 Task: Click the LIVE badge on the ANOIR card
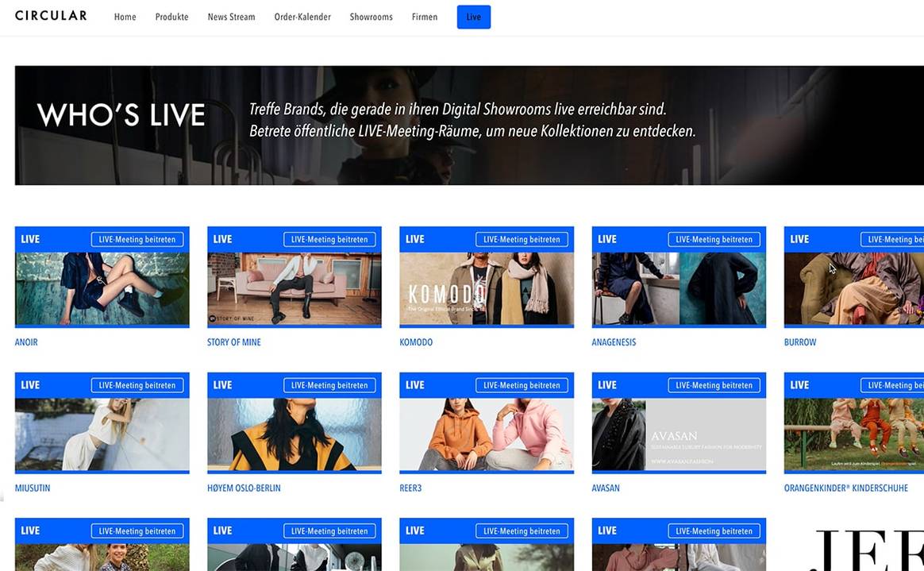(x=29, y=238)
